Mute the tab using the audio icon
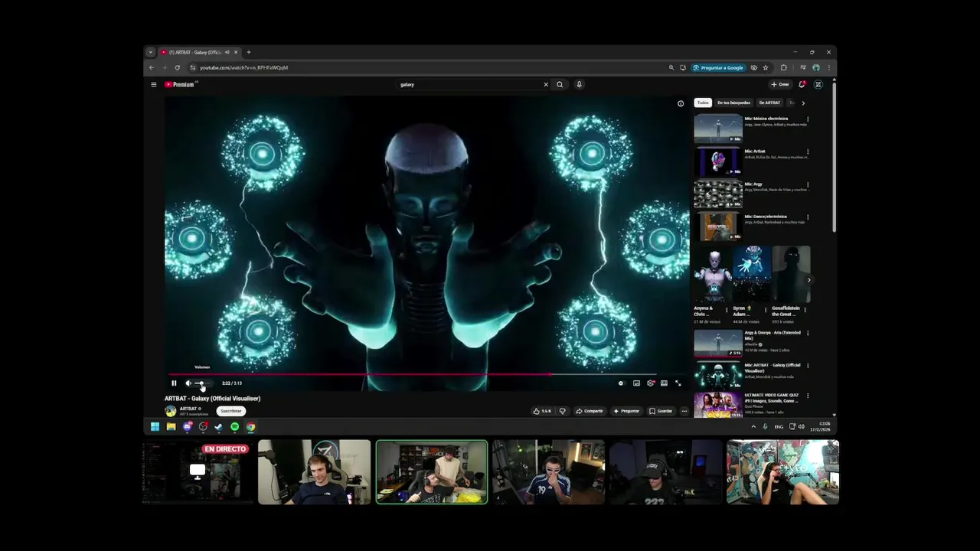The image size is (980, 551). pyautogui.click(x=227, y=52)
